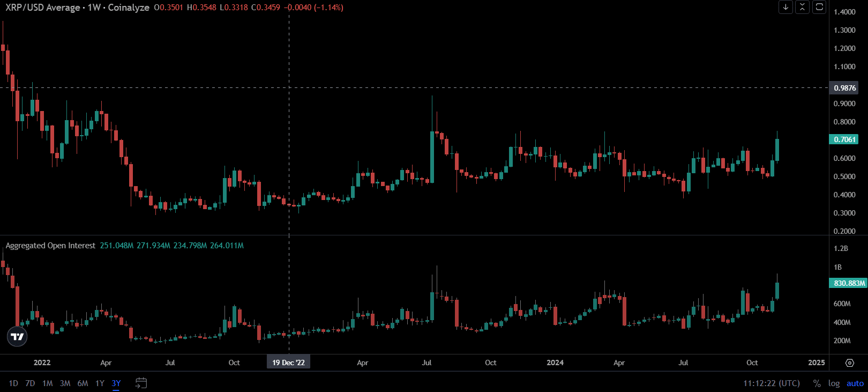Screen dimensions: 868x392
Task: Click the 200M open interest axis label
Action: 842,341
